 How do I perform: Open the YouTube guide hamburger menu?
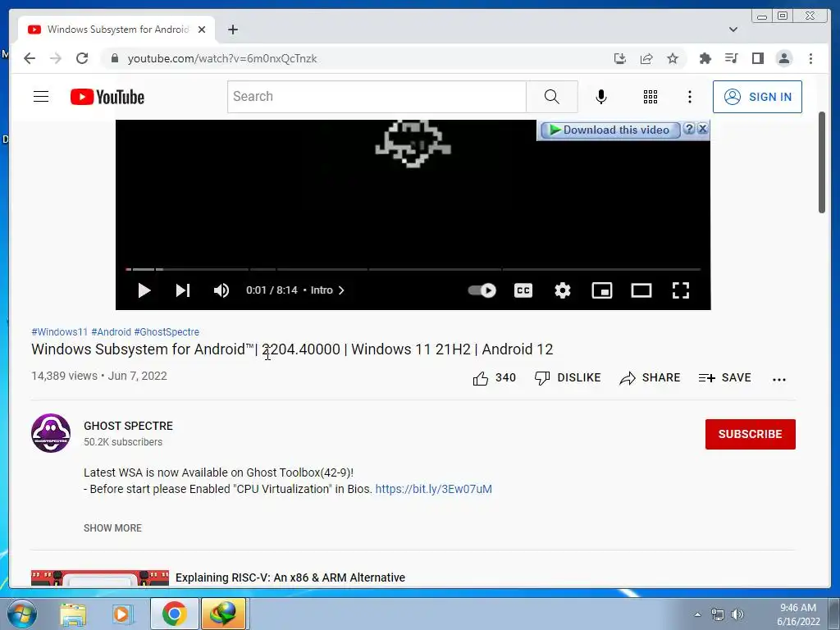coord(41,97)
